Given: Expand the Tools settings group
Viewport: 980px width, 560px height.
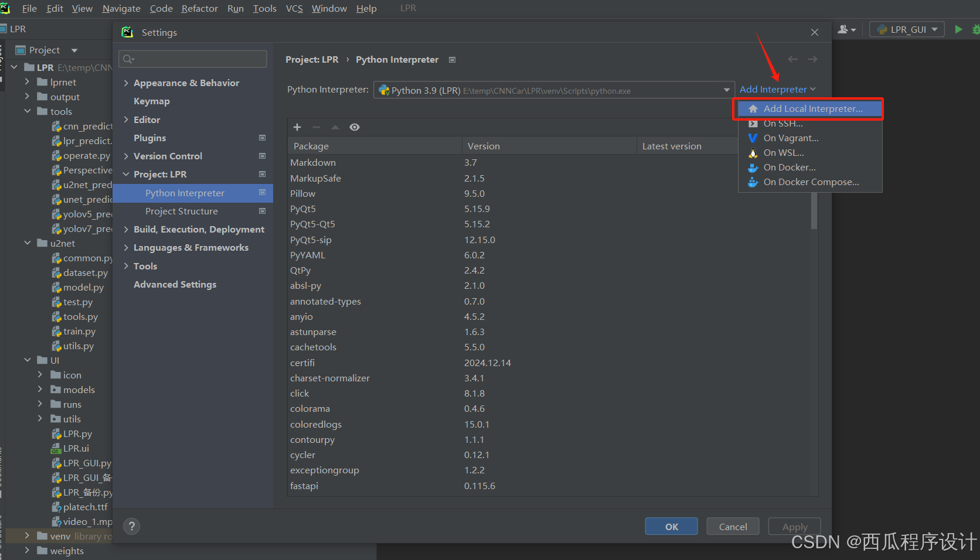Looking at the screenshot, I should [x=126, y=266].
